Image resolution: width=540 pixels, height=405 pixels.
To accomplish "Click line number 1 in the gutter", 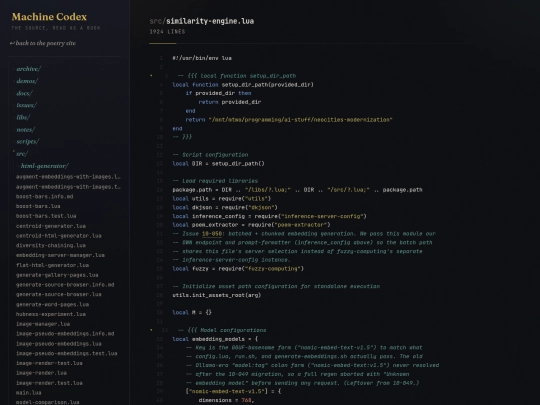I will pos(161,58).
